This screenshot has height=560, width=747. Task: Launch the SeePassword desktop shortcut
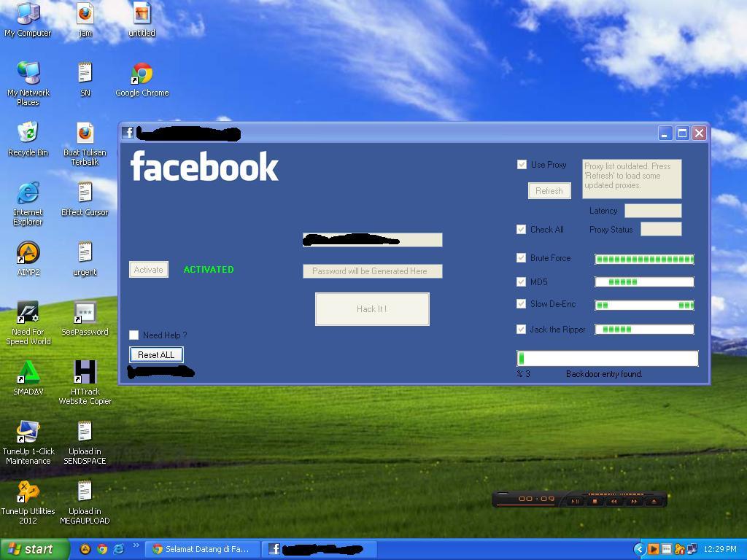[85, 318]
